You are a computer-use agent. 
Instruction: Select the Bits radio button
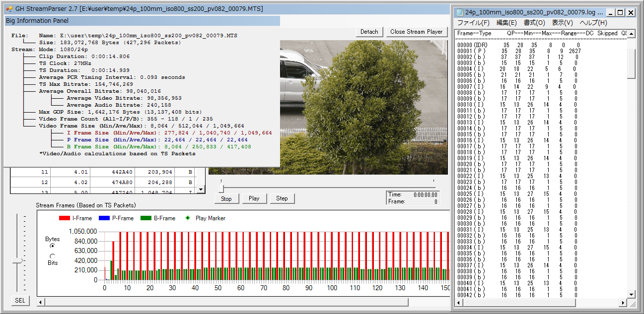point(53,256)
